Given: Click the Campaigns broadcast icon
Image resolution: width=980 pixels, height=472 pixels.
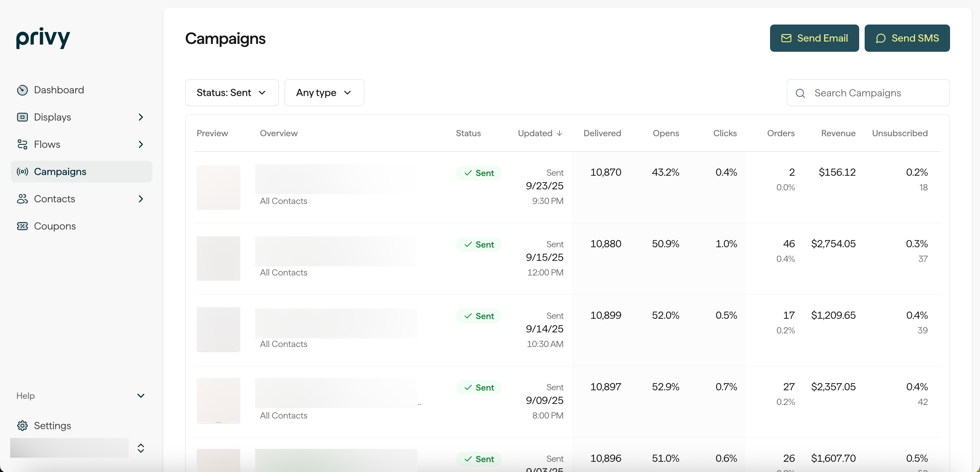Looking at the screenshot, I should 22,172.
